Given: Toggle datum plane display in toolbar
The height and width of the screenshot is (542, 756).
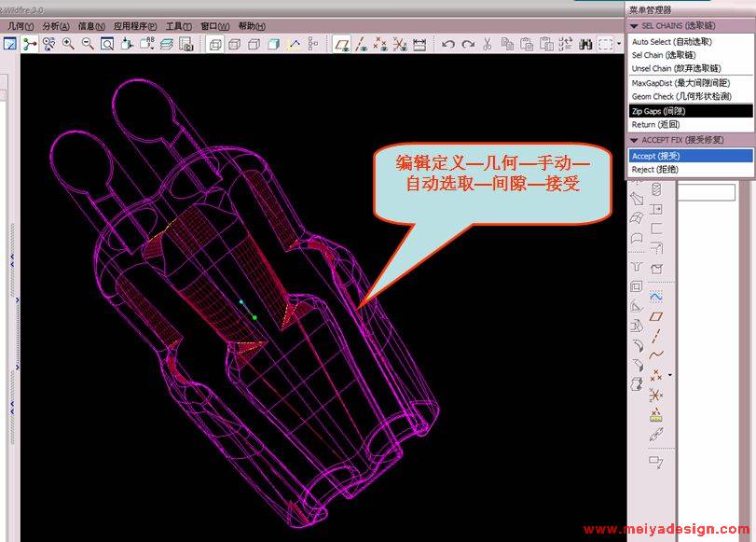Looking at the screenshot, I should pyautogui.click(x=342, y=44).
